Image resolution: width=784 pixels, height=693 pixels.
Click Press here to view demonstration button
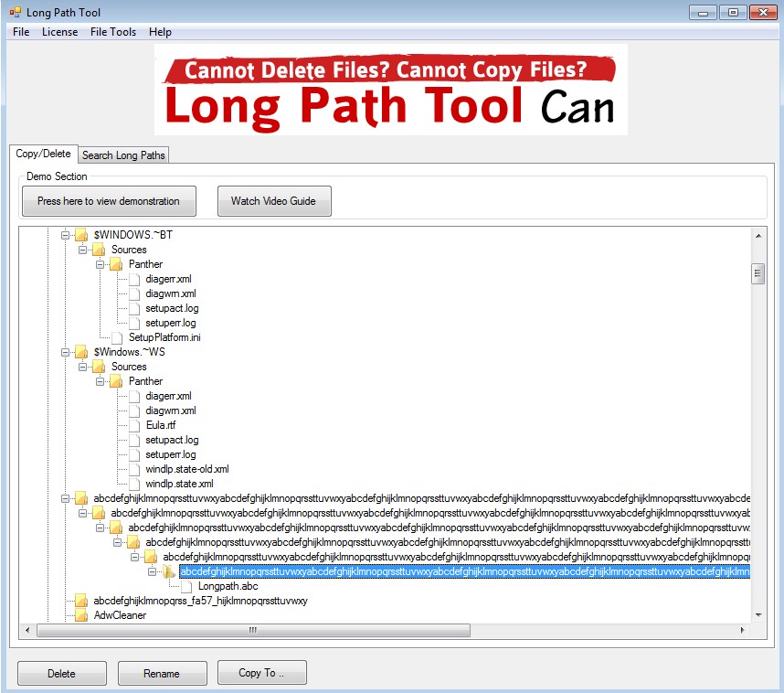[x=109, y=201]
